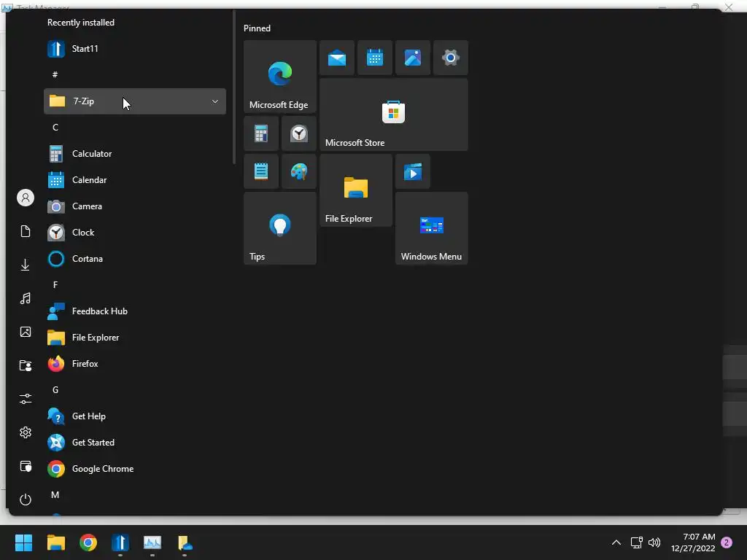Click the volume icon in system tray

point(654,542)
